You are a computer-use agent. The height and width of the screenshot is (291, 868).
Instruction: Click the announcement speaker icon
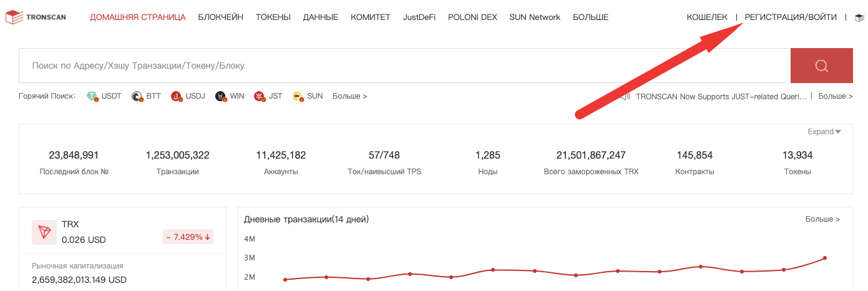625,97
